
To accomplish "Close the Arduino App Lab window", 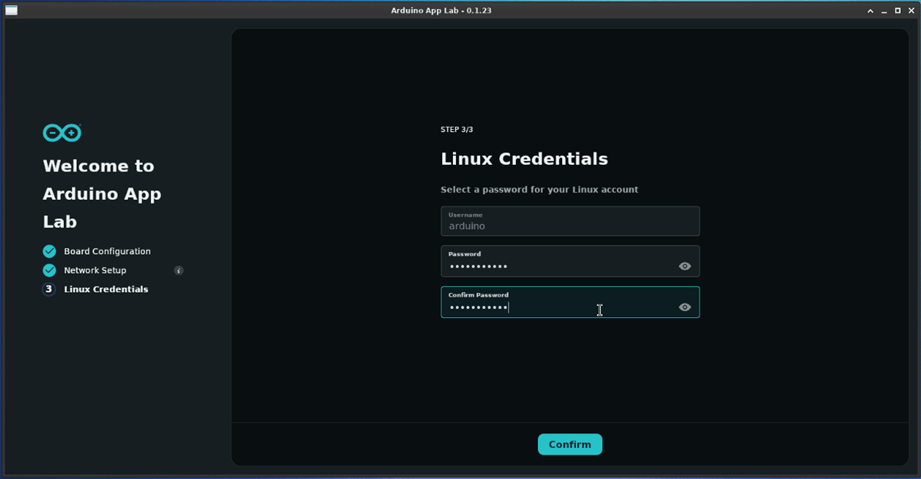I will click(911, 10).
